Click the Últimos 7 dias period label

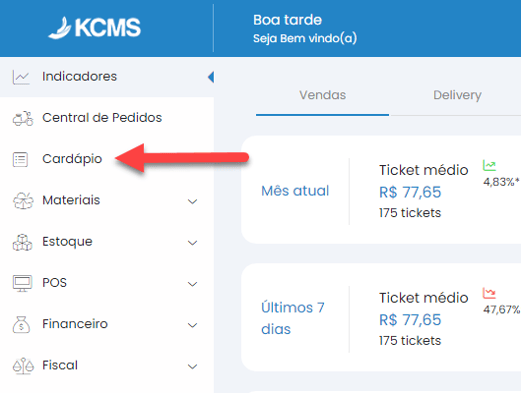click(293, 318)
